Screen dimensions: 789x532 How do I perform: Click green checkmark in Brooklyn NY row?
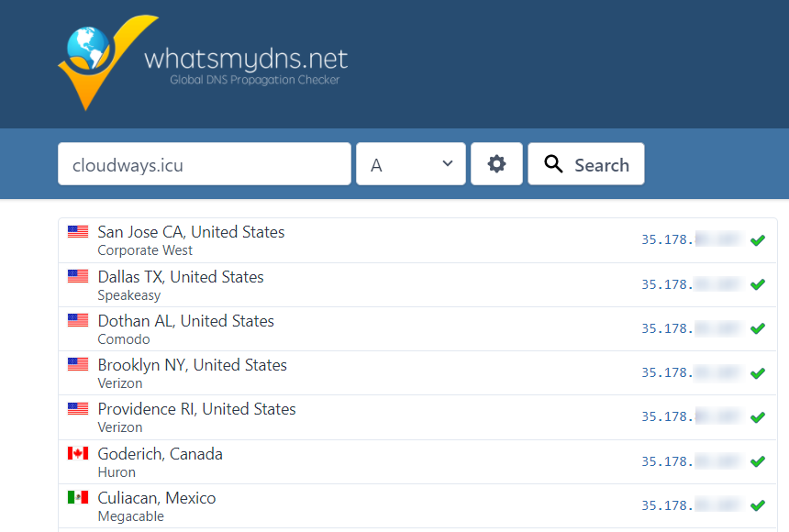pos(757,373)
